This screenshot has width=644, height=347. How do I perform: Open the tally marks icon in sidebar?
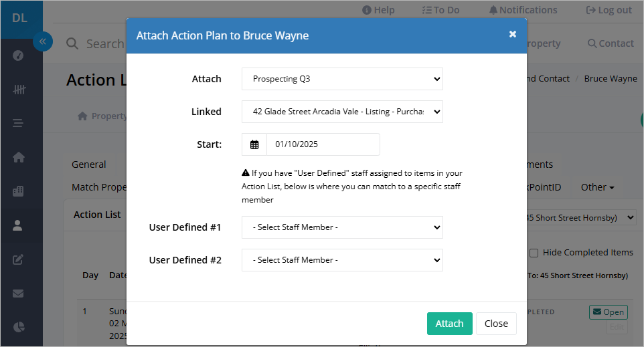point(19,89)
